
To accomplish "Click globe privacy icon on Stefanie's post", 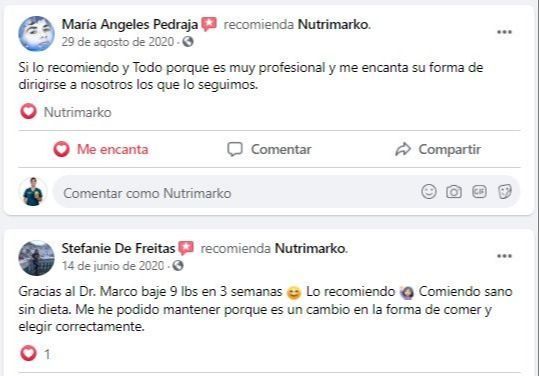I will coord(178,266).
